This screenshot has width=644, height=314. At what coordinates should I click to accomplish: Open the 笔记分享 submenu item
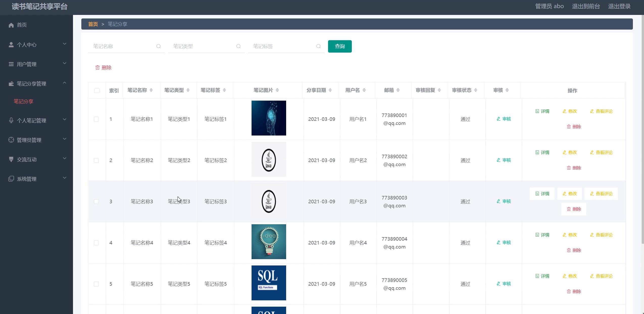click(23, 101)
